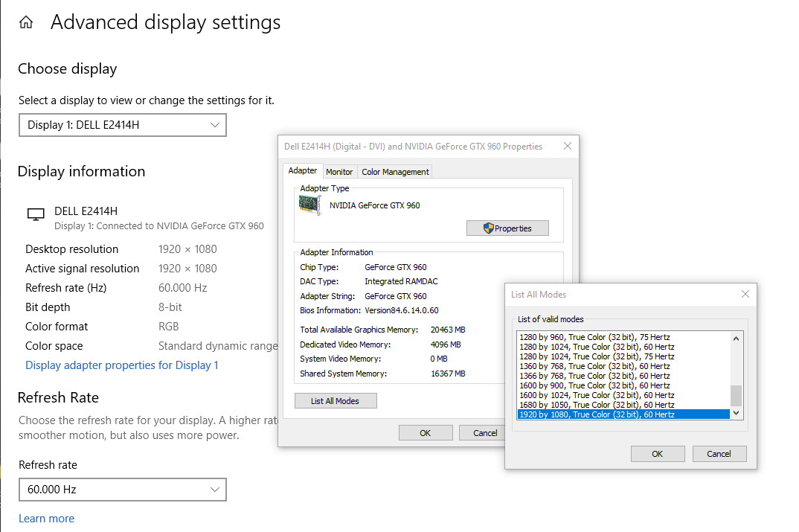Click the NVIDIA graphics adapter card icon
The image size is (799, 532).
pos(309,205)
